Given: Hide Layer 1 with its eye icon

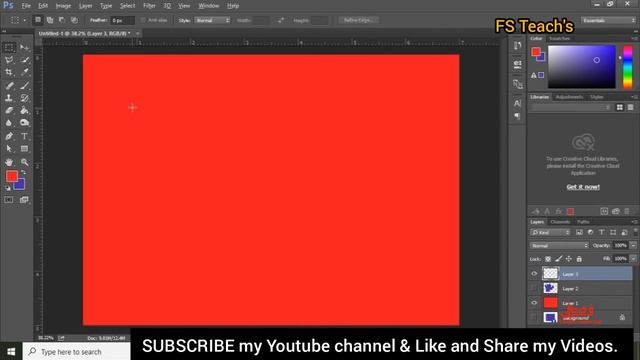Looking at the screenshot, I should pos(534,303).
